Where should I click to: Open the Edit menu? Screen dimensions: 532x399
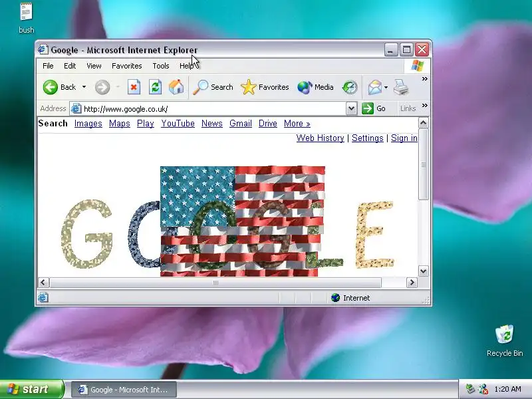pos(70,66)
